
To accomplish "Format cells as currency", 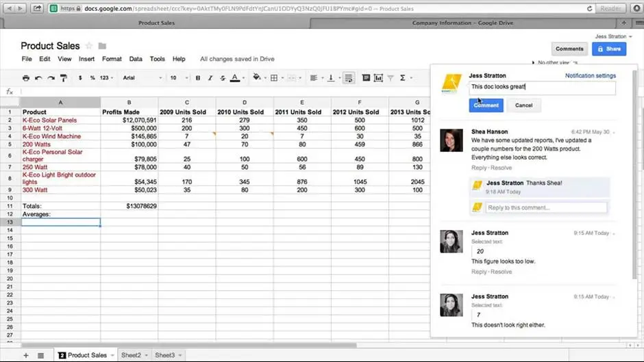I will point(80,77).
